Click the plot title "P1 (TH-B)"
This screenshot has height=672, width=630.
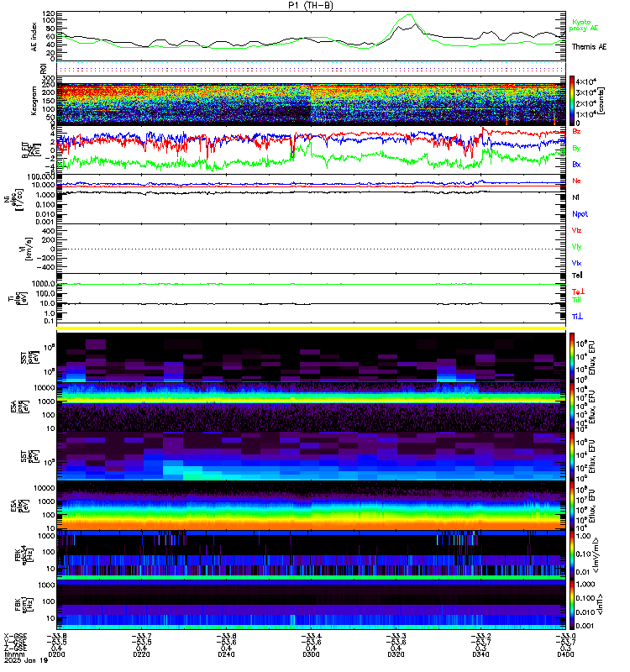pyautogui.click(x=310, y=5)
